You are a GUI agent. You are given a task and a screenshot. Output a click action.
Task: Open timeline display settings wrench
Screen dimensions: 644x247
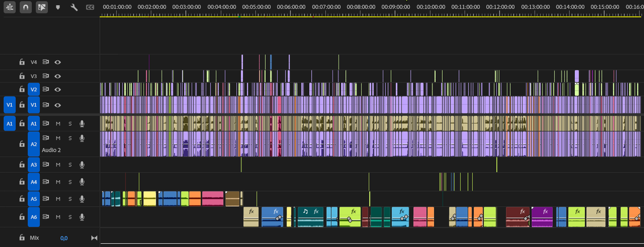(74, 8)
